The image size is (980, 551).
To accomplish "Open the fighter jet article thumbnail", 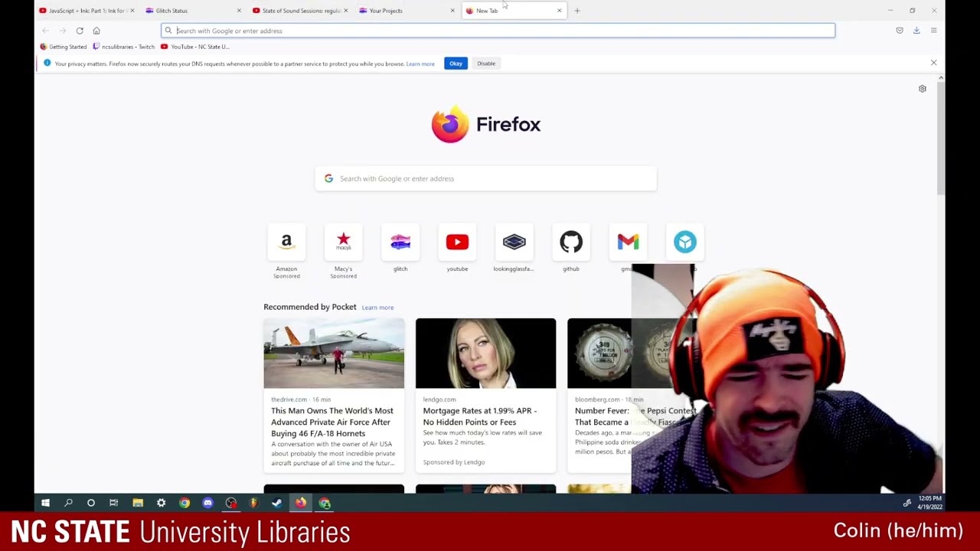I will pyautogui.click(x=334, y=354).
